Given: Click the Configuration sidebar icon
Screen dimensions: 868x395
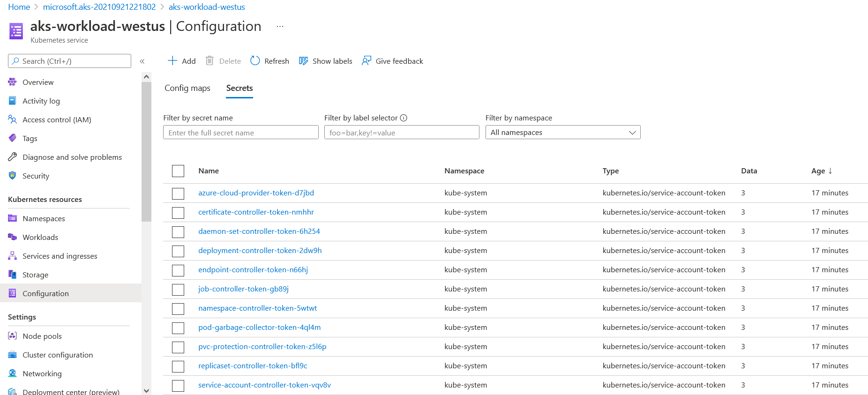Looking at the screenshot, I should 13,293.
